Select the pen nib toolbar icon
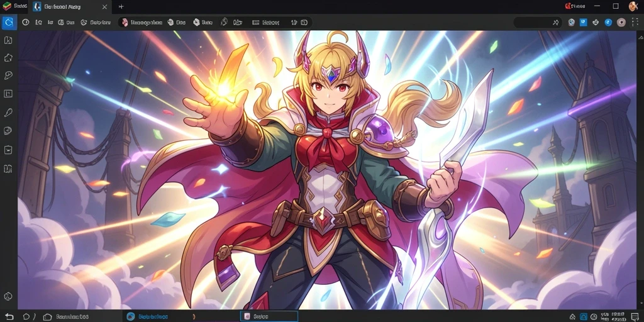Image resolution: width=644 pixels, height=322 pixels. [224, 22]
